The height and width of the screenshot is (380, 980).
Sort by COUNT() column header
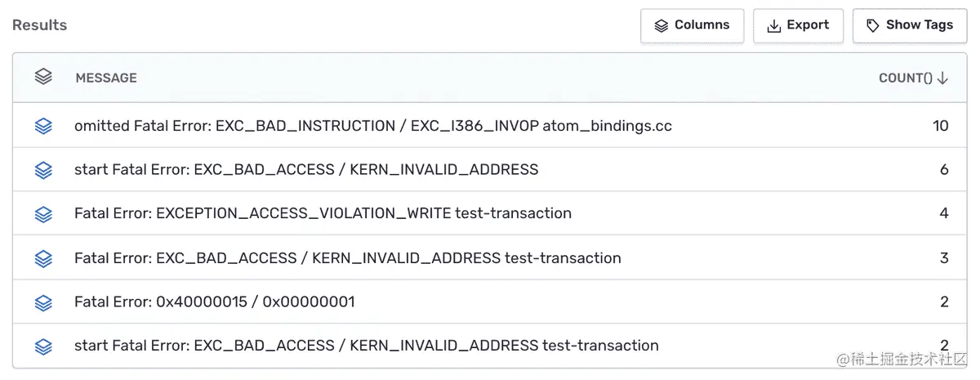(913, 78)
